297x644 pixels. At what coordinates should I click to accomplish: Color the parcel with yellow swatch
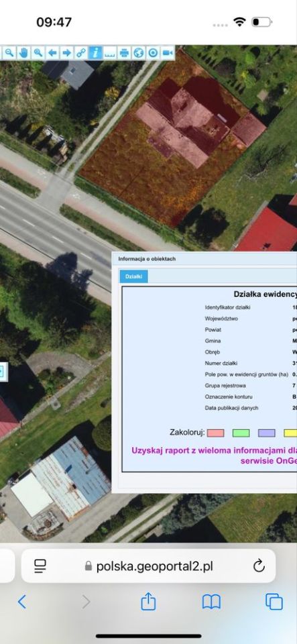[x=290, y=433]
